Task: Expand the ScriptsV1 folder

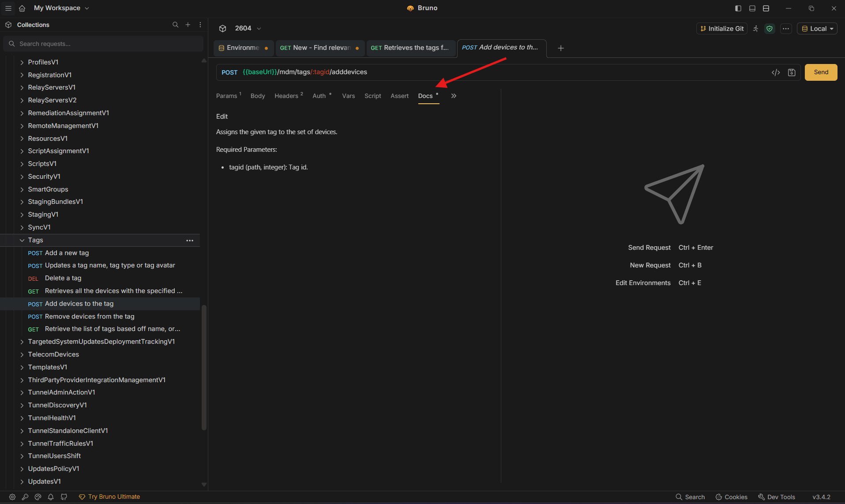Action: tap(22, 164)
